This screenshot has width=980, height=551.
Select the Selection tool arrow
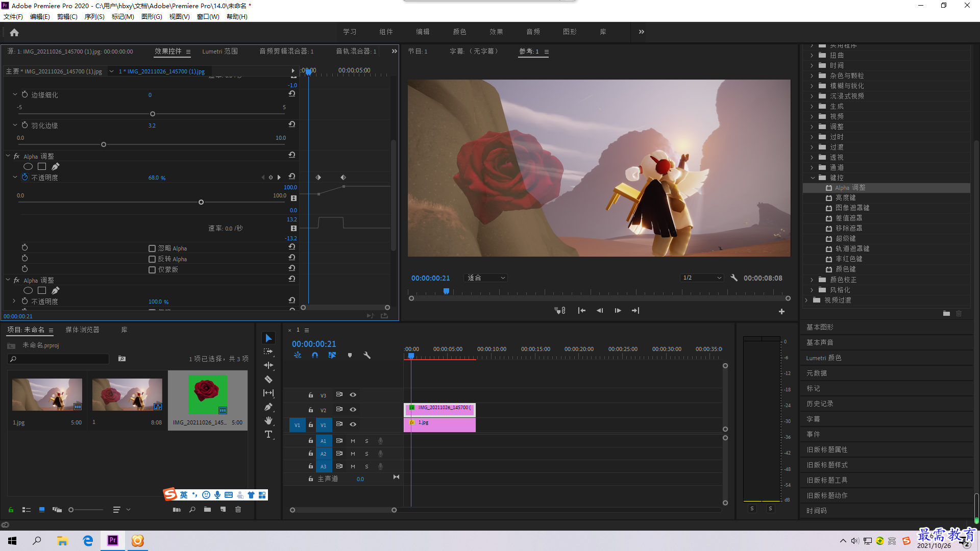(x=268, y=338)
